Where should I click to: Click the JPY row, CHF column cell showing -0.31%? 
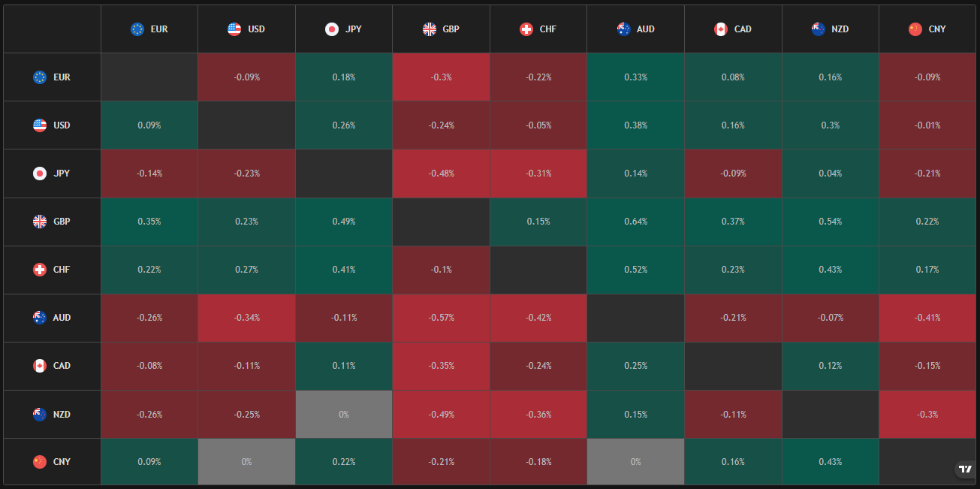[x=538, y=174]
